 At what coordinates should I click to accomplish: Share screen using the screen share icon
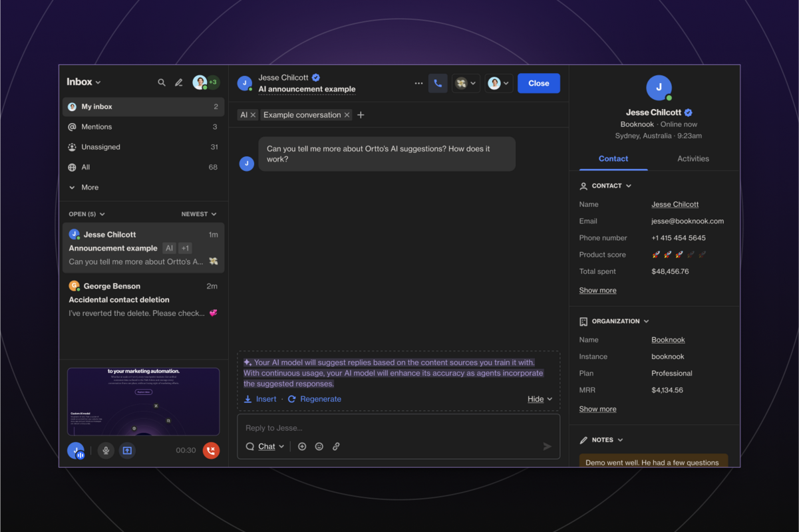126,450
